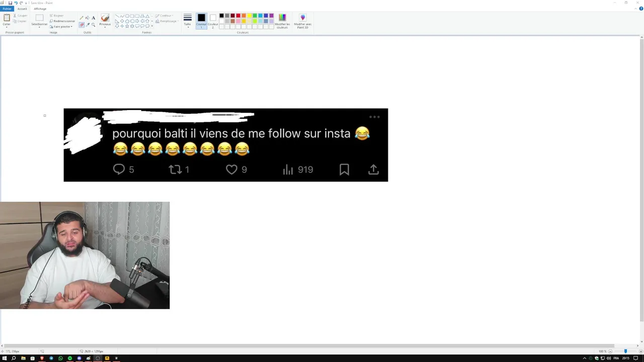The height and width of the screenshot is (362, 644).
Task: Click the reply comment icon in tweet
Action: [x=119, y=169]
